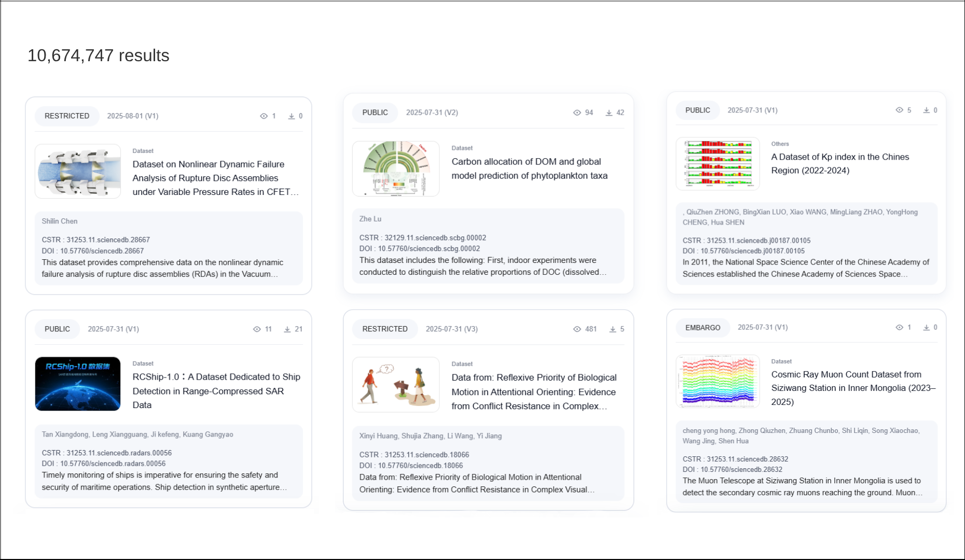Click the views eye icon on RCShip-1.0 card
965x560 pixels.
tap(256, 329)
